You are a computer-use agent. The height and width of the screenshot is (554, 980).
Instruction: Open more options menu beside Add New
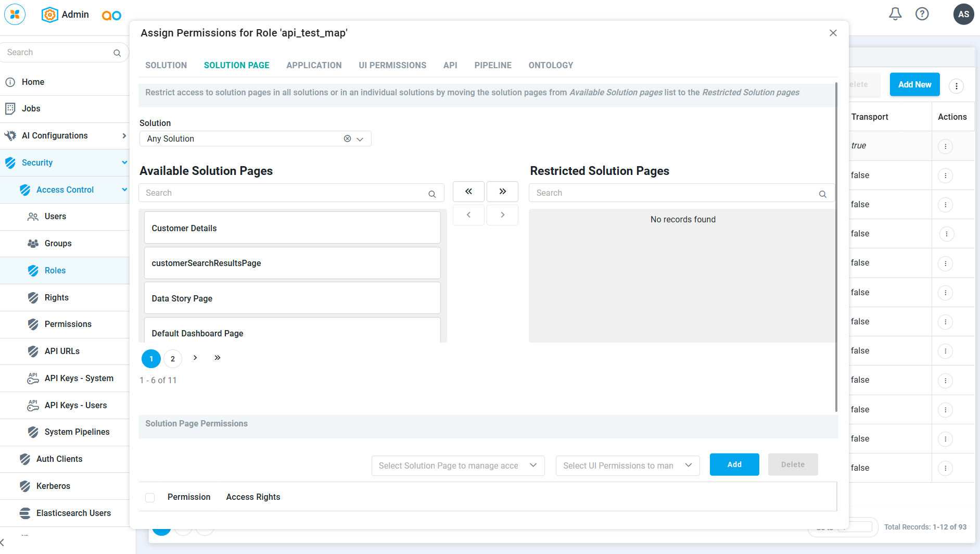pyautogui.click(x=956, y=86)
